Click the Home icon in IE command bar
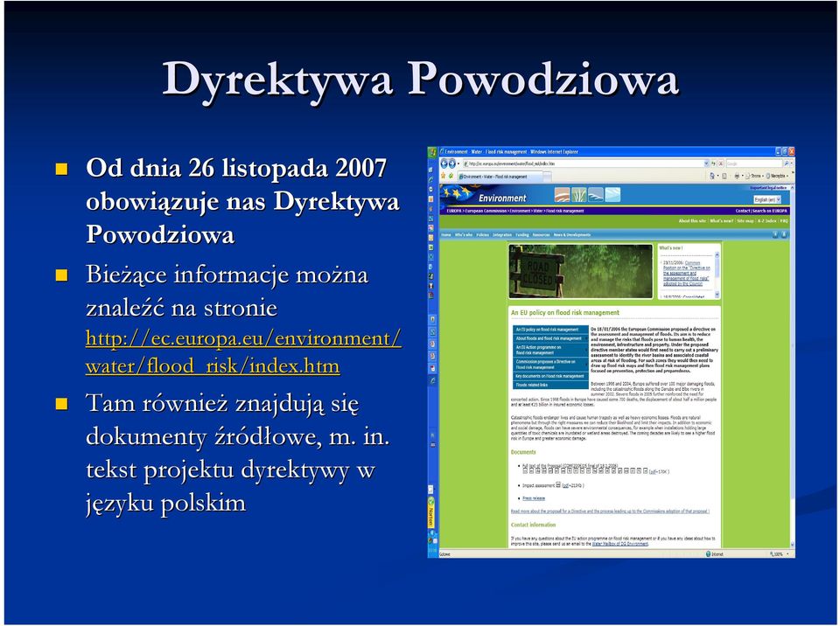 tap(712, 176)
